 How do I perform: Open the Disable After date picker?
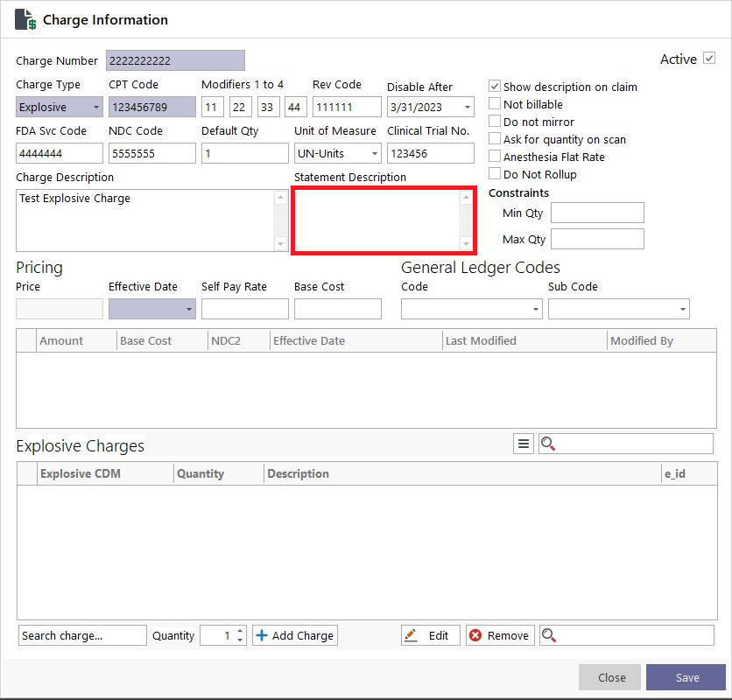[x=468, y=107]
